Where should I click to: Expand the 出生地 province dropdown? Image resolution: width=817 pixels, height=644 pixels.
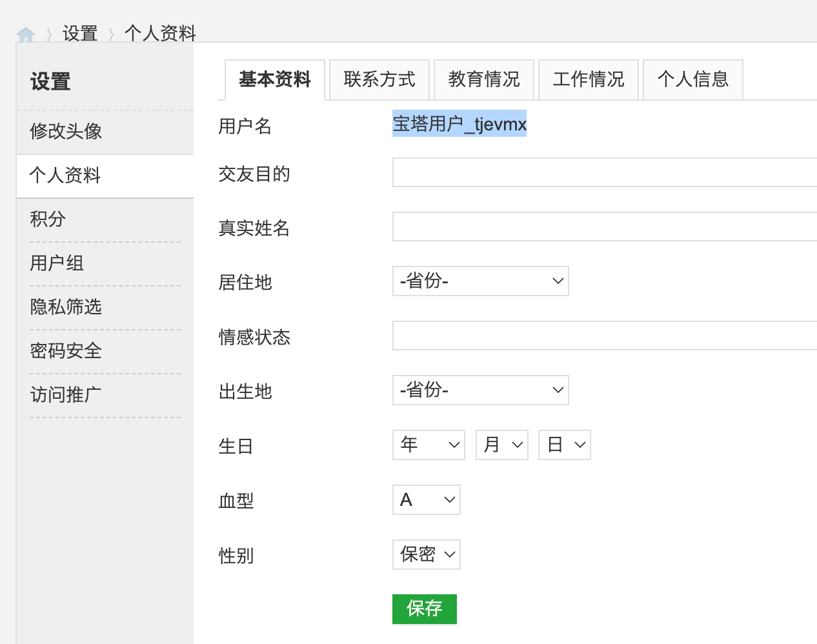(x=480, y=390)
